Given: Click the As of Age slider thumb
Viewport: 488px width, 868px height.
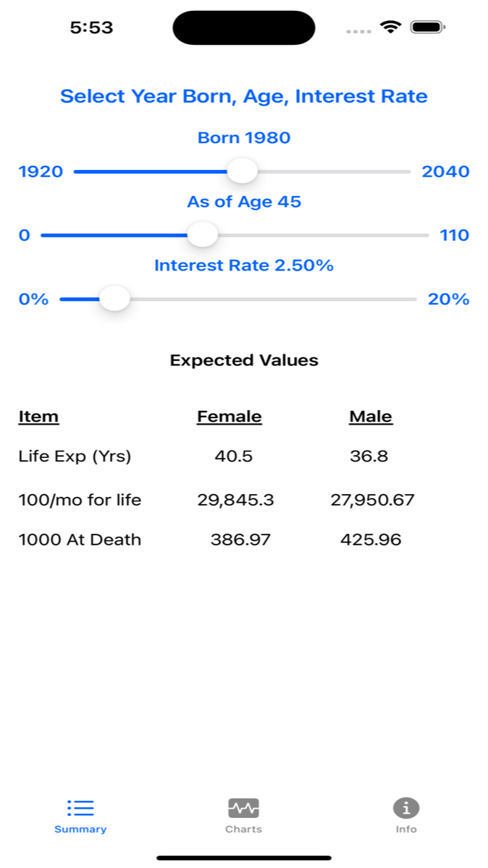Looking at the screenshot, I should [x=203, y=235].
